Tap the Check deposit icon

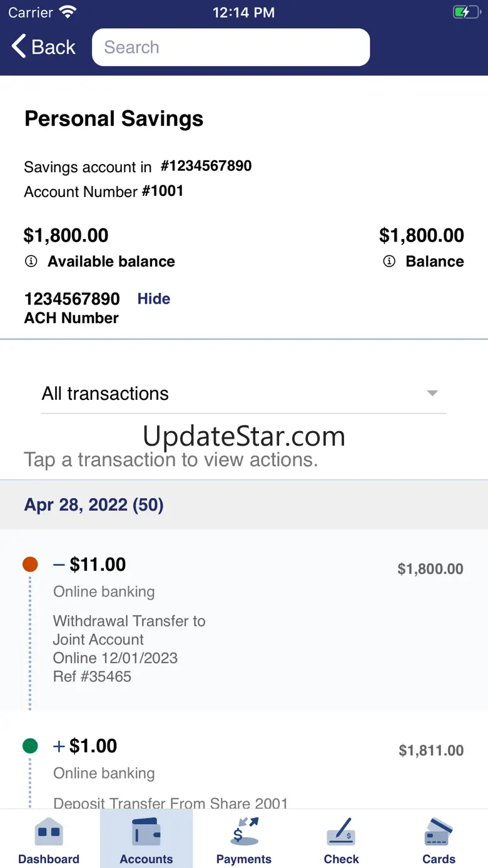(x=341, y=832)
